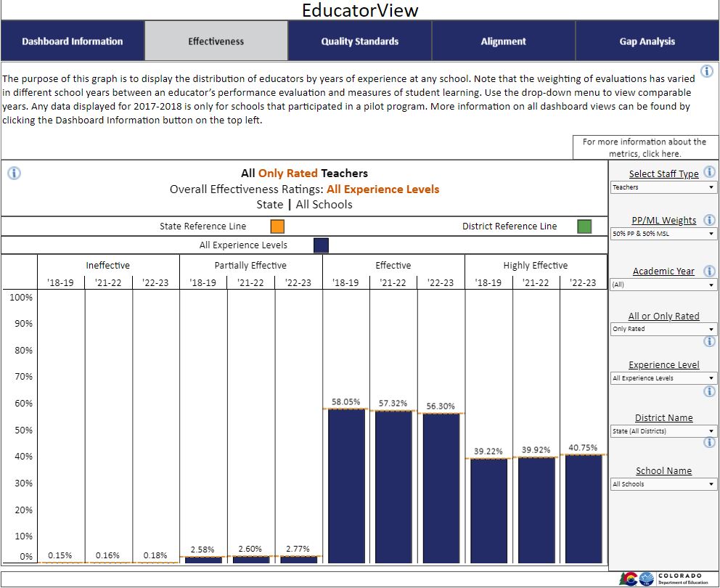Click the Ineffective column header
The height and width of the screenshot is (588, 720).
click(108, 265)
